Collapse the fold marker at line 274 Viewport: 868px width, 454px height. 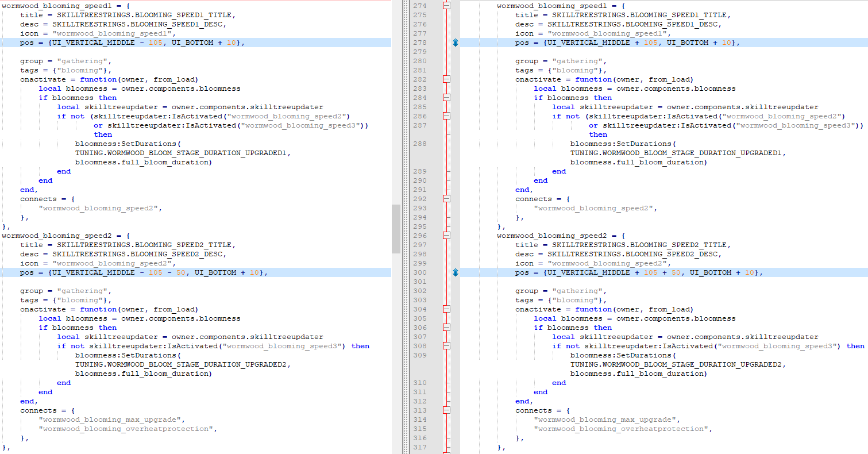446,6
